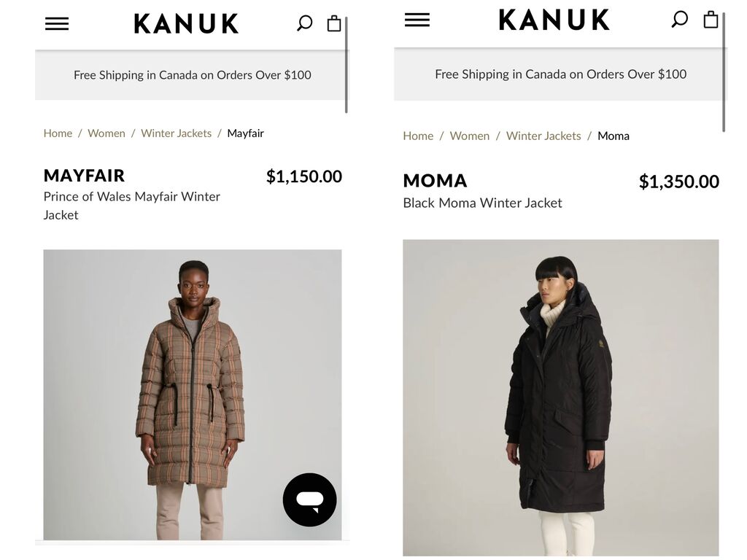
Task: Click search magnifier icon on Mayfair page
Action: point(304,23)
